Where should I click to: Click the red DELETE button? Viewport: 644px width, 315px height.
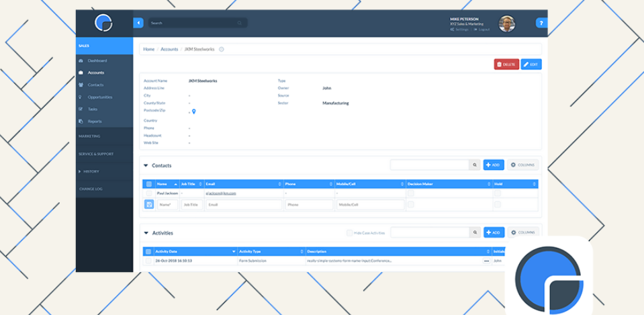pos(506,64)
